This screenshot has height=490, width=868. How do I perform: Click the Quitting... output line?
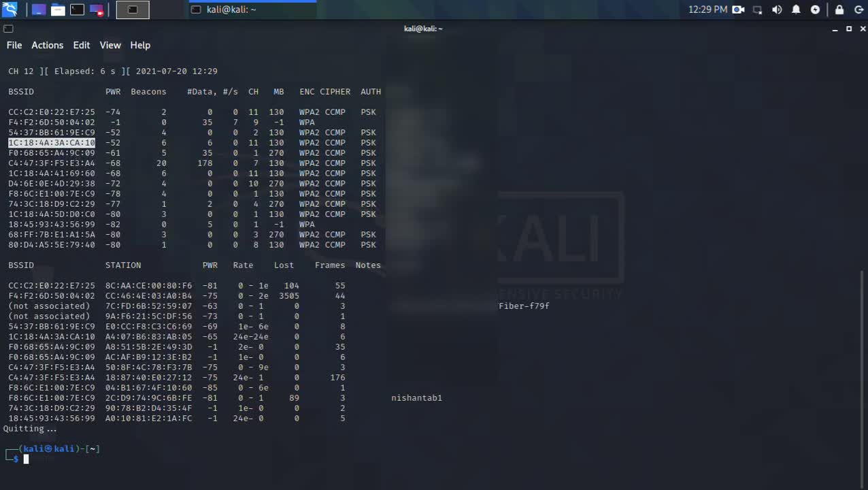(x=30, y=429)
